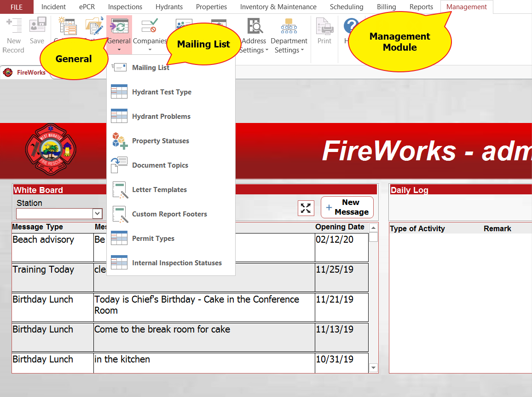Select the Beach advisory message row
The height and width of the screenshot is (397, 532).
click(x=190, y=247)
